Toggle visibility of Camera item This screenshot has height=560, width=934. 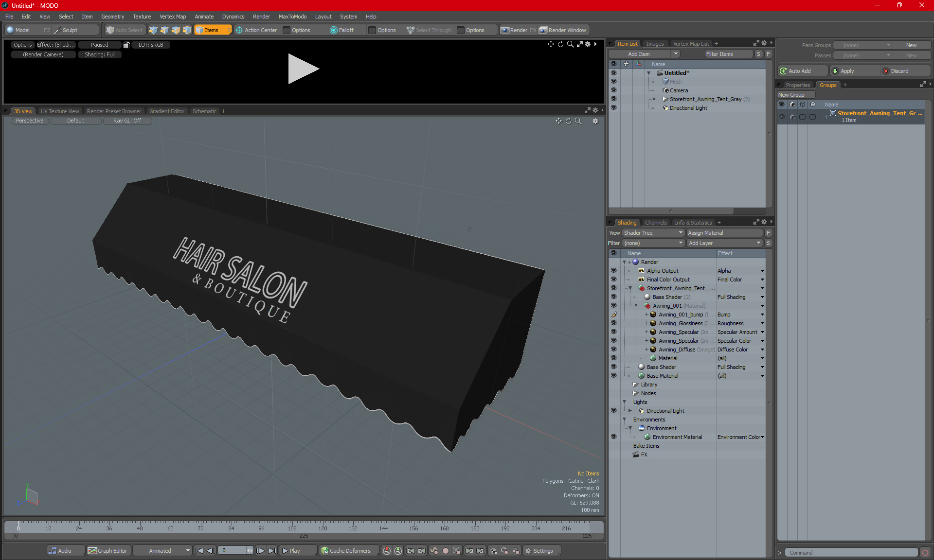click(x=613, y=90)
